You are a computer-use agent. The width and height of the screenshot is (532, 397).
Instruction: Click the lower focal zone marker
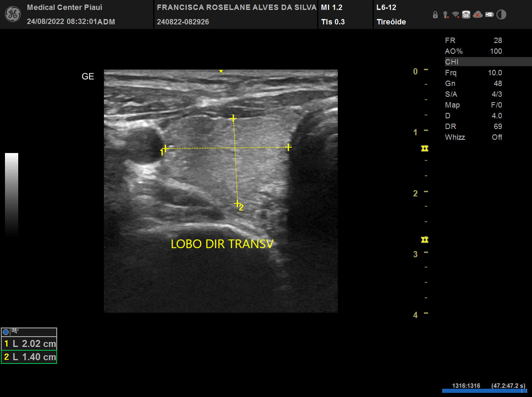point(424,240)
